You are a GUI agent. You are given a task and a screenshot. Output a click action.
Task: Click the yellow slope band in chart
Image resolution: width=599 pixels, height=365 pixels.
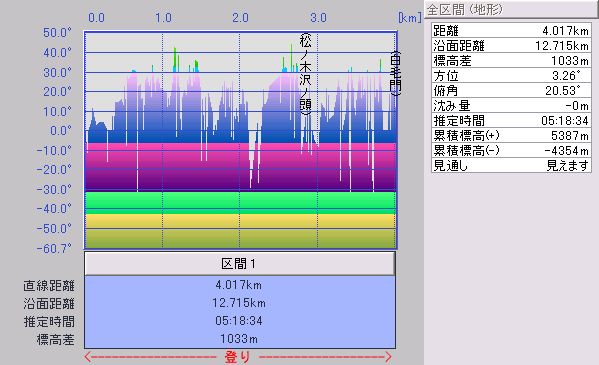pyautogui.click(x=240, y=231)
